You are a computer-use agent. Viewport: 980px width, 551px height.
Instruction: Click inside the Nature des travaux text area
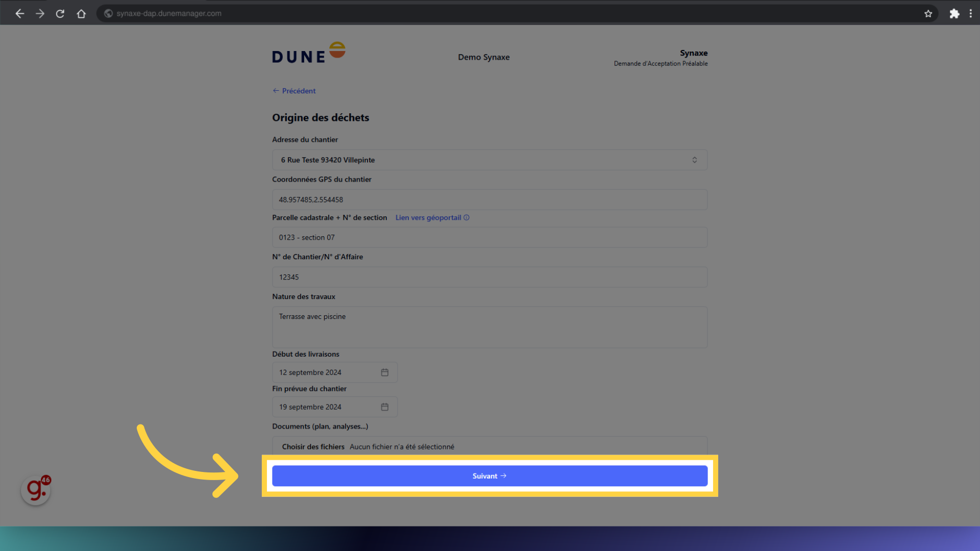tap(489, 327)
